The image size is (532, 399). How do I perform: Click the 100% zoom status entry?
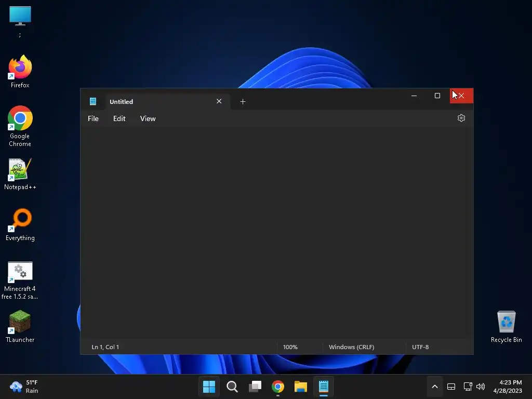tap(290, 347)
